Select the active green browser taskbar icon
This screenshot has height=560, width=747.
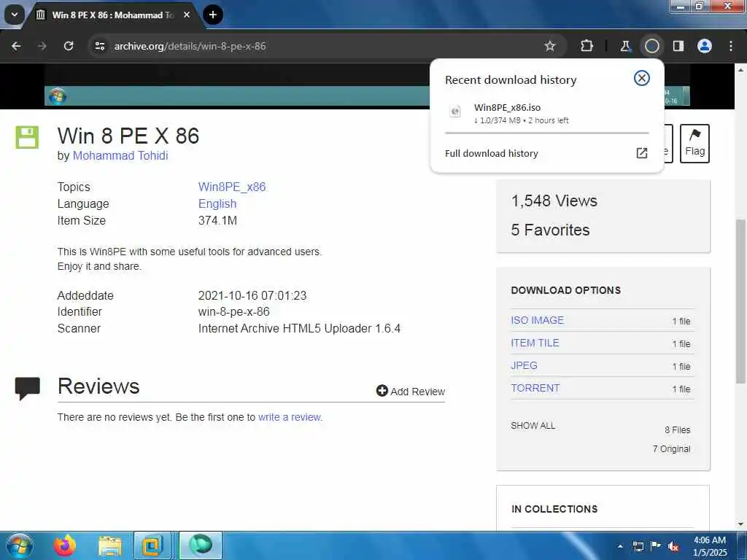pyautogui.click(x=201, y=545)
